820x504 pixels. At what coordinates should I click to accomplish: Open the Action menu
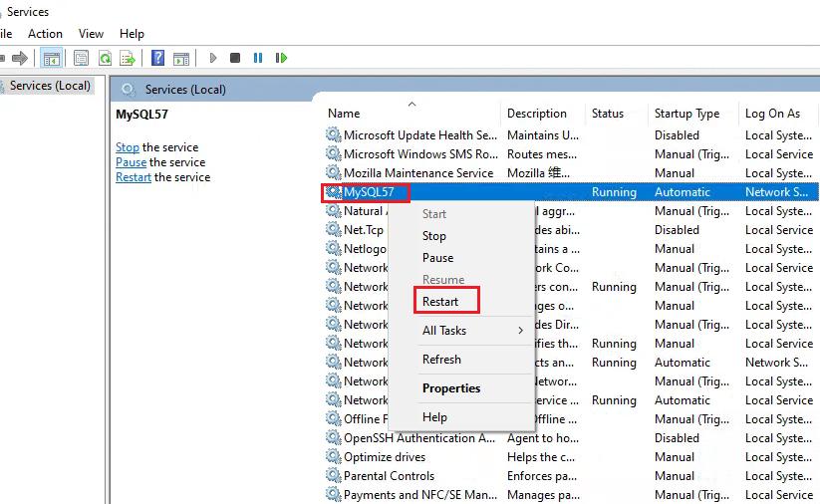click(45, 34)
